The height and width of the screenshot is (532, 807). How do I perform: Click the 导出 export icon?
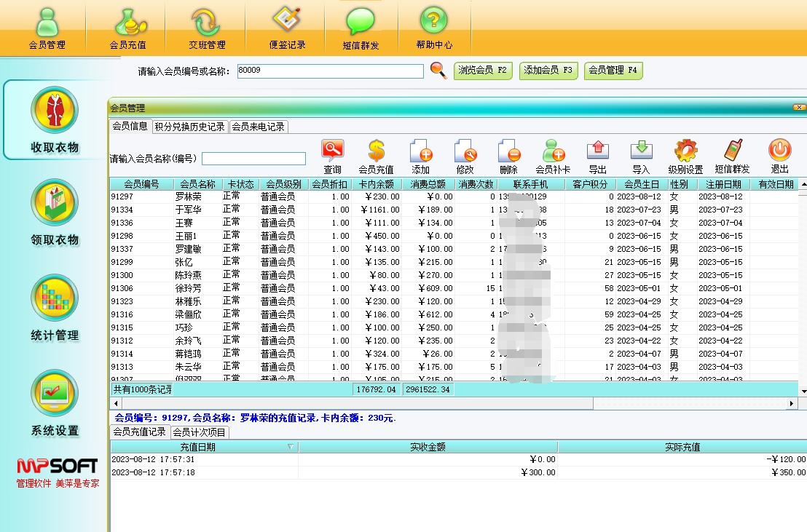(x=597, y=151)
